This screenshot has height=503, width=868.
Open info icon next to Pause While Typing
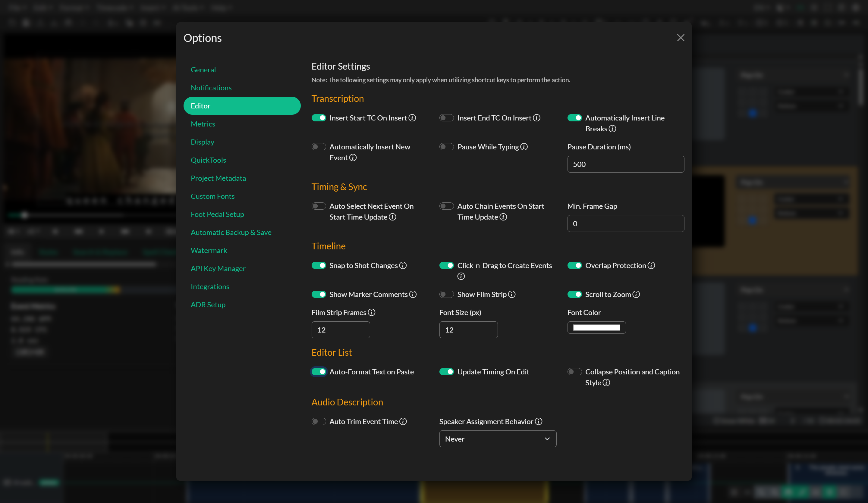click(x=524, y=147)
